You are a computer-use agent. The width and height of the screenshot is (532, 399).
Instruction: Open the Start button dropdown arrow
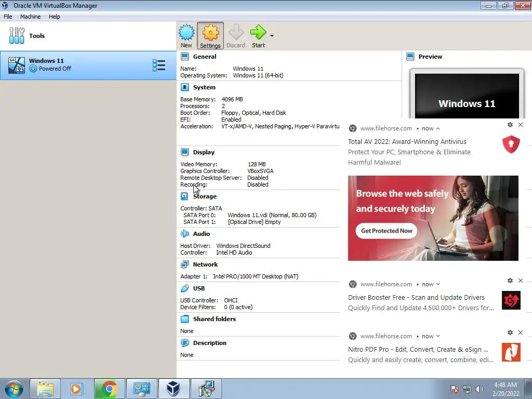[272, 36]
